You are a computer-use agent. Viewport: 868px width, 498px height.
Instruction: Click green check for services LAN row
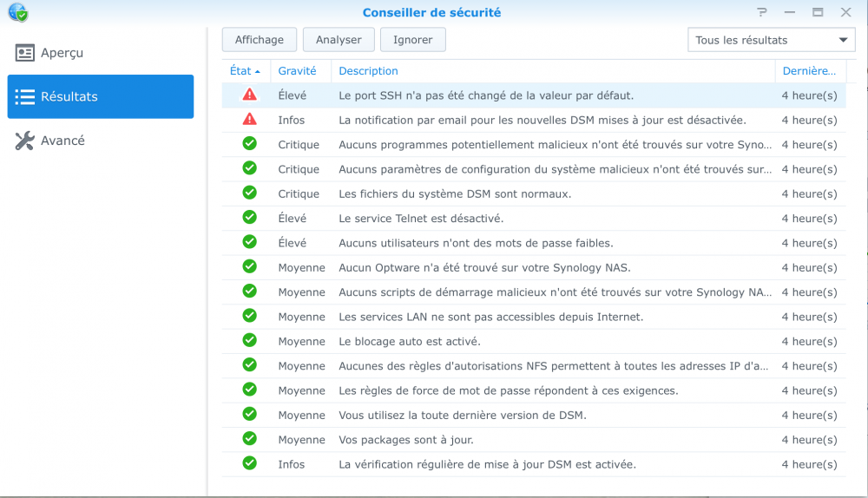click(250, 316)
